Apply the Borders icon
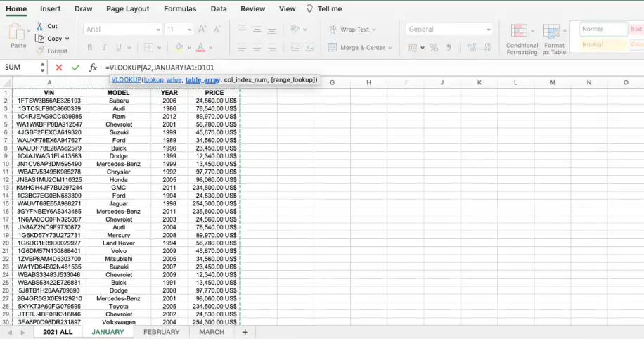This screenshot has height=339, width=644. pos(148,47)
